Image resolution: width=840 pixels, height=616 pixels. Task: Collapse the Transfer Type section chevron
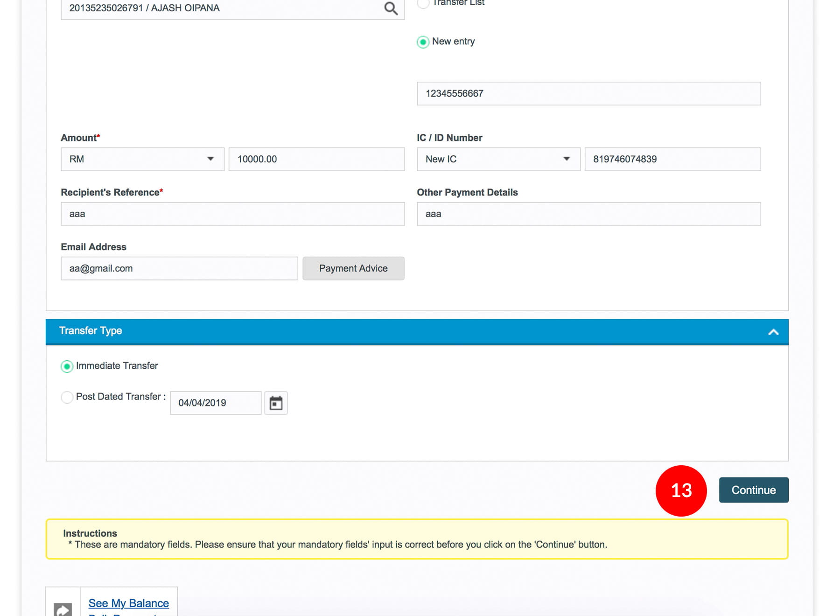[x=773, y=332]
